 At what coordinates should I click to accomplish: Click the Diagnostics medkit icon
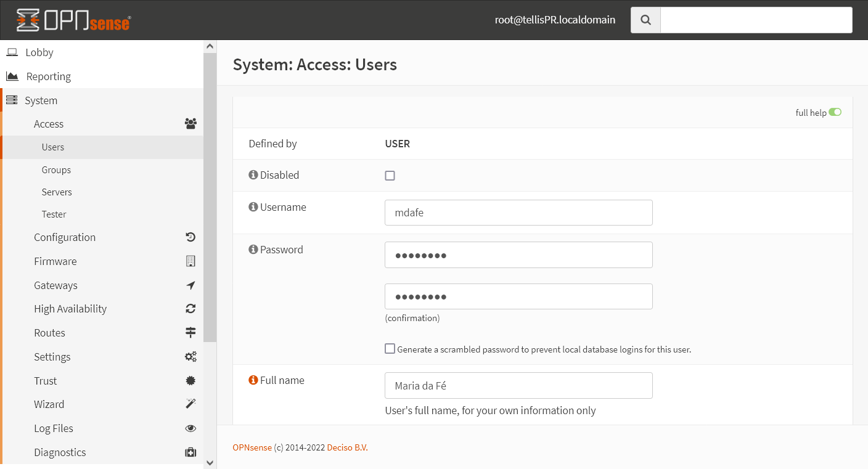(x=190, y=452)
